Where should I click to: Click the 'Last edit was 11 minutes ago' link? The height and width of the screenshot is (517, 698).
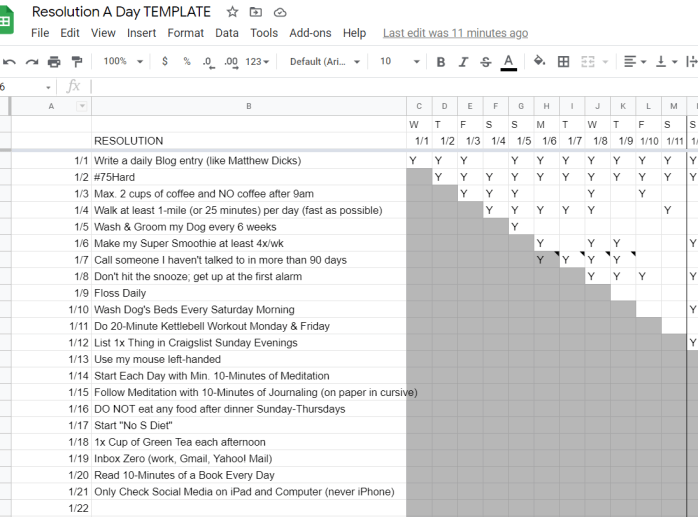pos(455,33)
